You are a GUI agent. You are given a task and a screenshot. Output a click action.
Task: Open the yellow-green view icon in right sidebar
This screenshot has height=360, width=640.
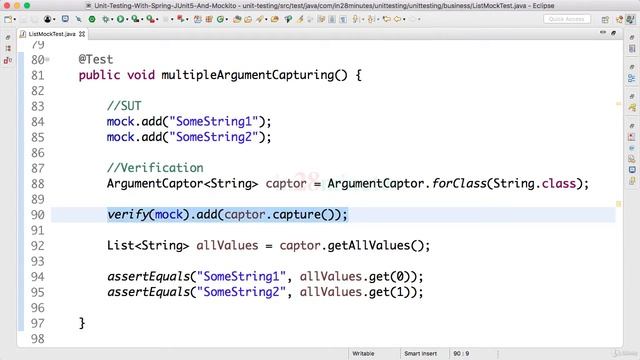pos(632,108)
